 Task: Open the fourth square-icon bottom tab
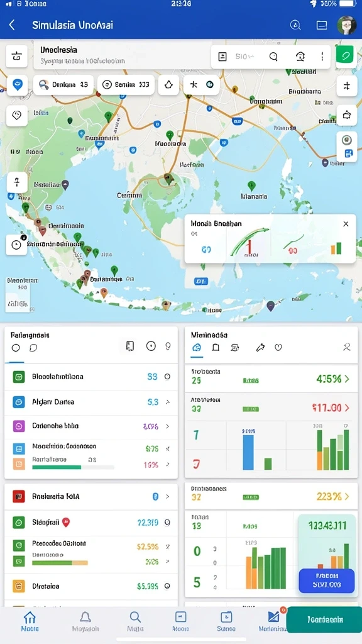pyautogui.click(x=180, y=621)
